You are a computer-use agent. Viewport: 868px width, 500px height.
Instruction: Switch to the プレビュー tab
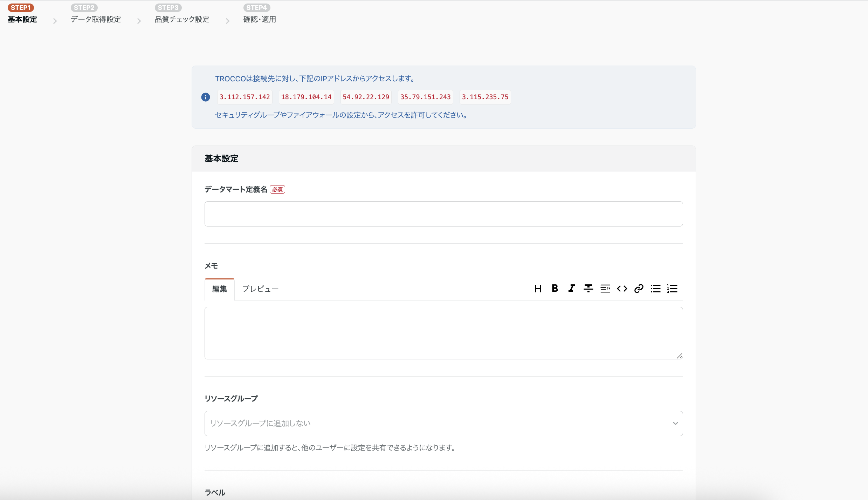click(x=261, y=289)
